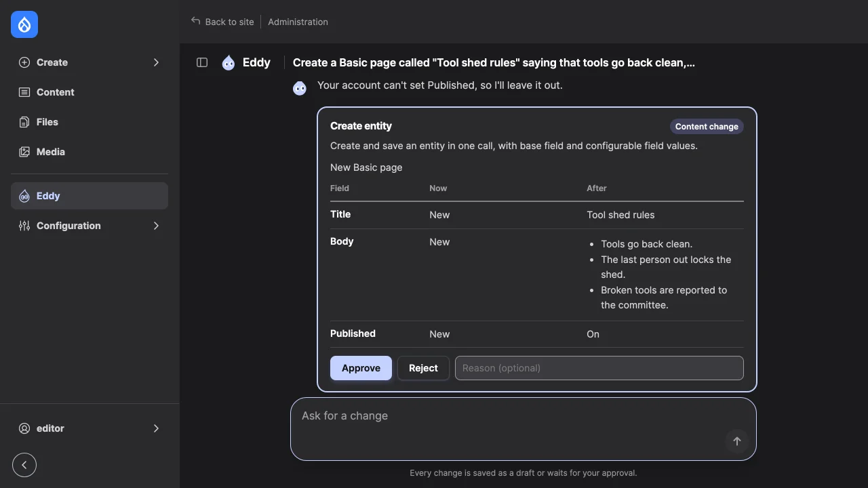Open the Media menu item
This screenshot has width=868, height=488.
click(90, 152)
